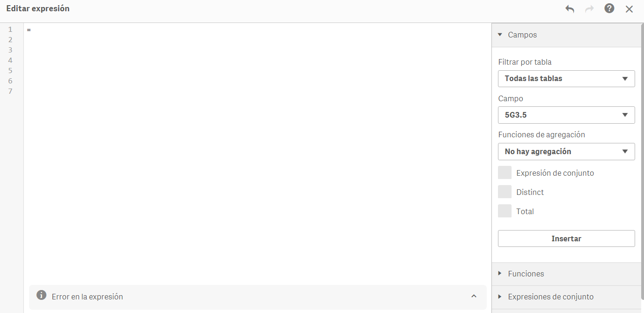Check the Distinct option
This screenshot has width=644, height=313.
click(x=505, y=192)
